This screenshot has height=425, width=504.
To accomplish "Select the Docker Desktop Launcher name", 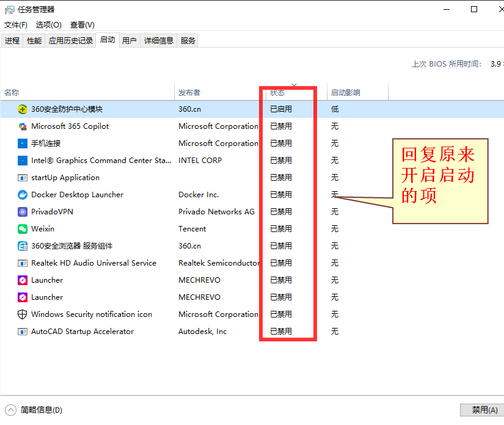I will [77, 195].
